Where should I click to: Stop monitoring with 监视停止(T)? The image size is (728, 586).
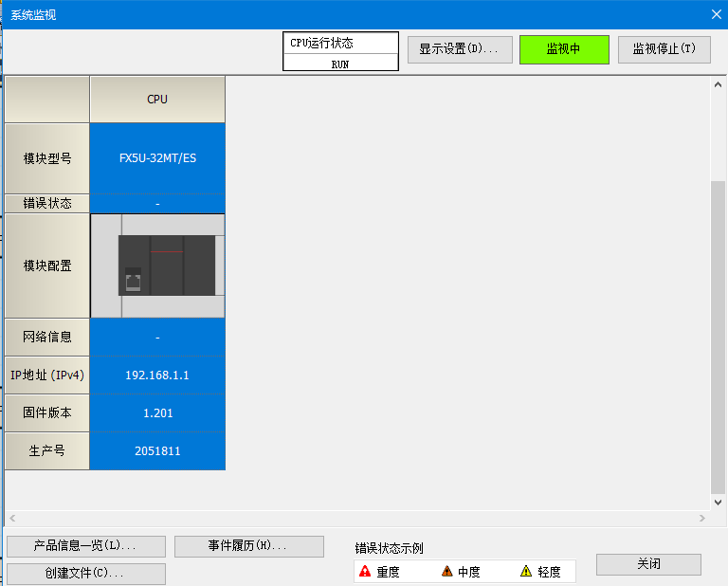click(664, 49)
